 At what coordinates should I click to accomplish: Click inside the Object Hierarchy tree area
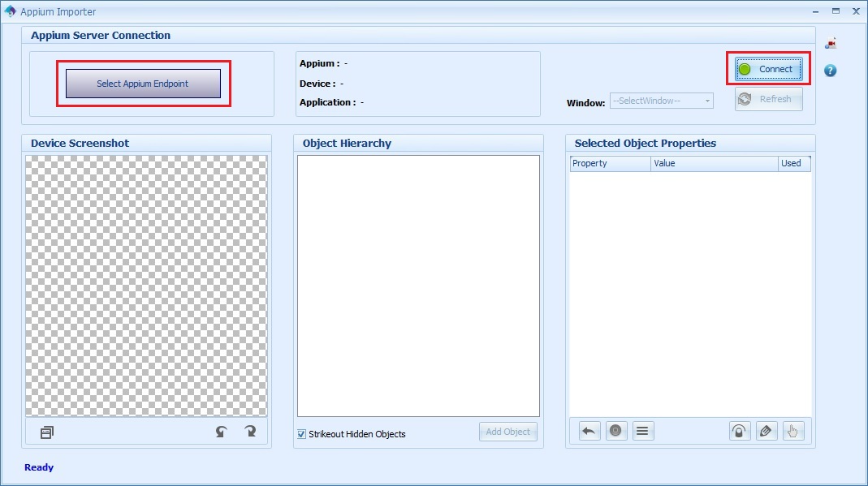point(418,286)
